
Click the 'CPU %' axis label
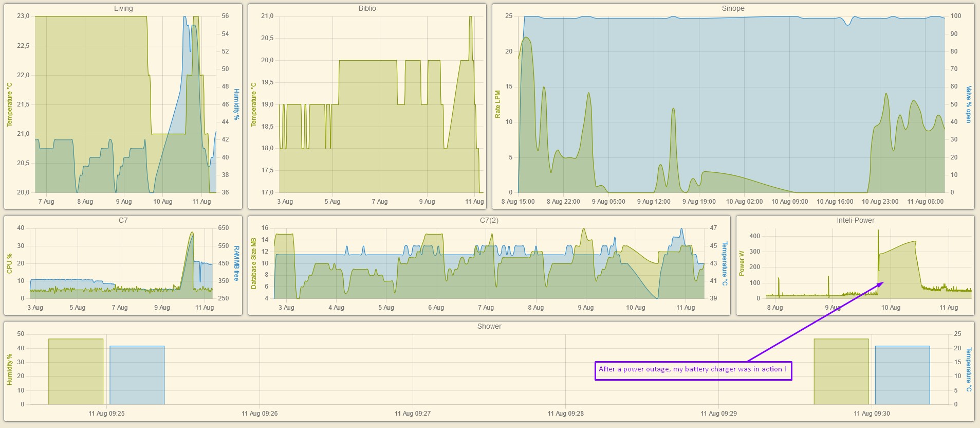pos(9,263)
